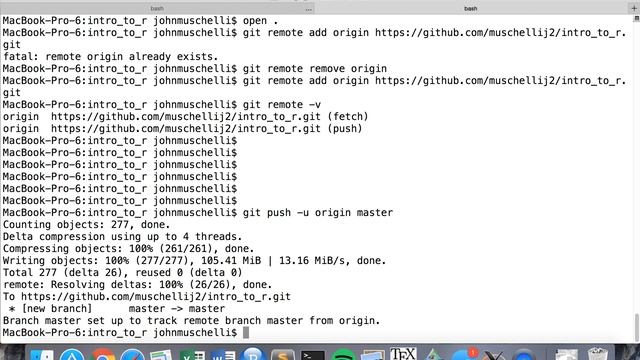
Task: Switch to the second bash tab
Action: point(471,8)
